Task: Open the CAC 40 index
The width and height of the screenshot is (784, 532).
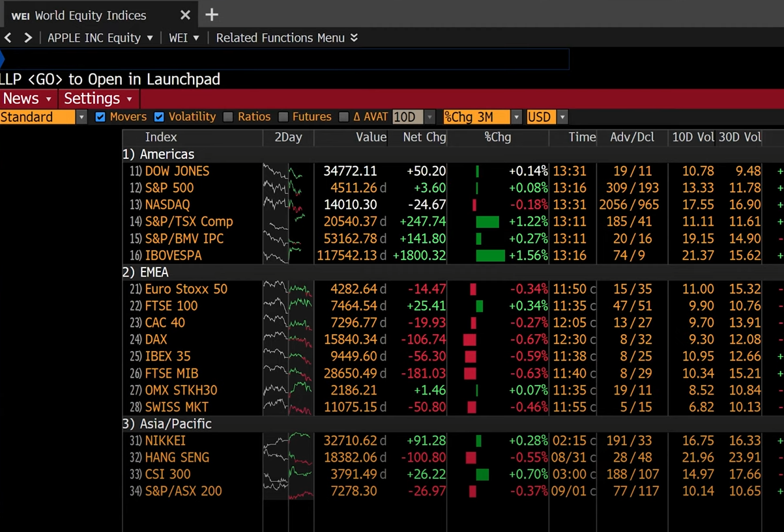Action: pos(165,323)
